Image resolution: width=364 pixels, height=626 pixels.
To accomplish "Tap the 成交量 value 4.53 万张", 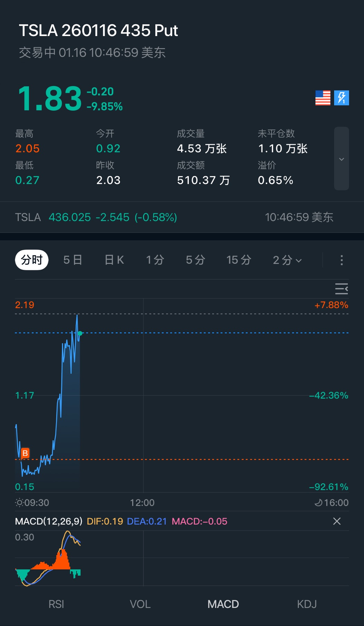I will point(202,148).
